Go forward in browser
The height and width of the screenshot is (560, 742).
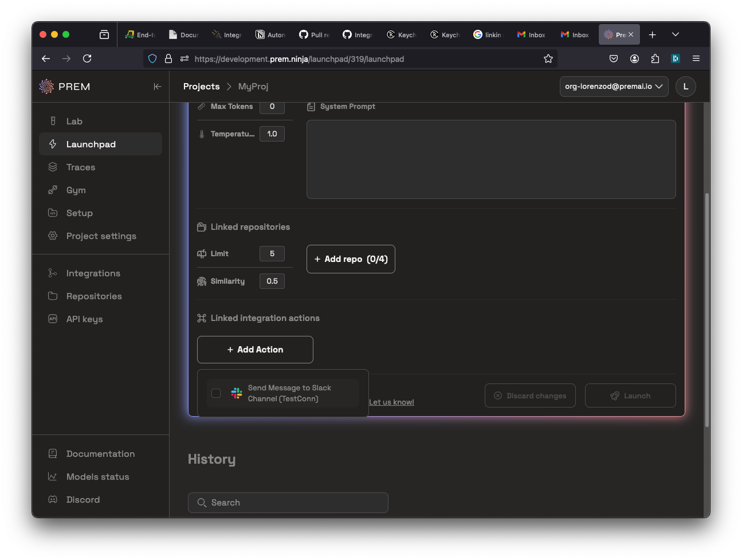66,58
